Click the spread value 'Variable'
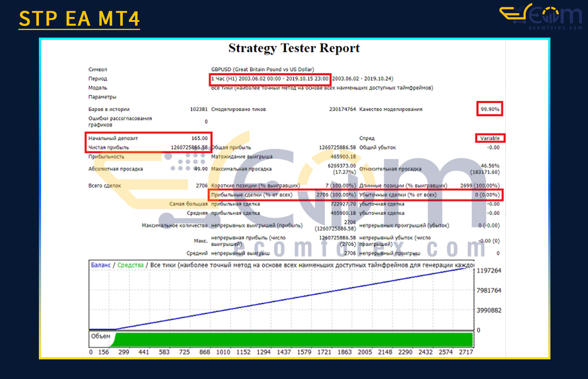Image resolution: width=588 pixels, height=379 pixels. pos(490,138)
